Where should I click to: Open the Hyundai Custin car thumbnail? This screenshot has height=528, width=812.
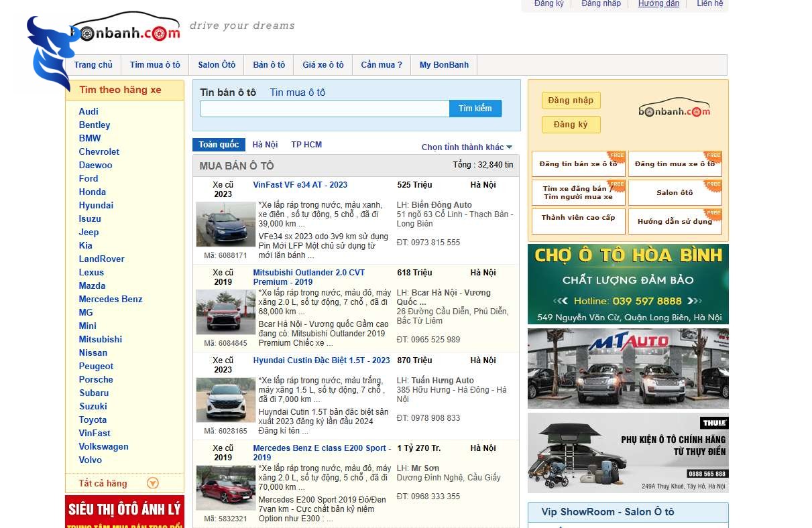tap(225, 400)
